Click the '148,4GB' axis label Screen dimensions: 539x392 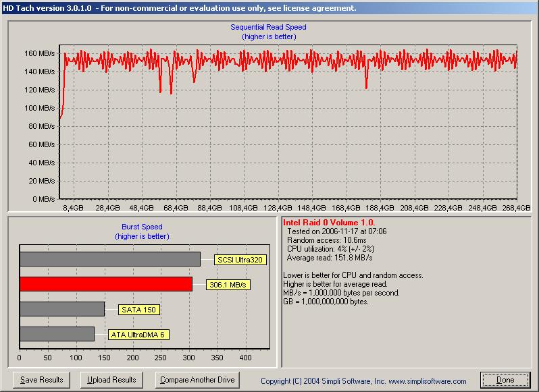coord(311,208)
